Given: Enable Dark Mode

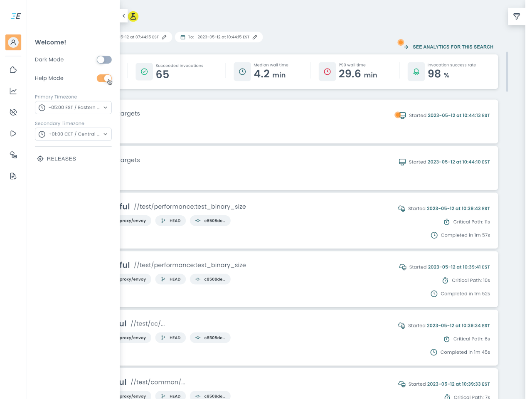Looking at the screenshot, I should (104, 59).
